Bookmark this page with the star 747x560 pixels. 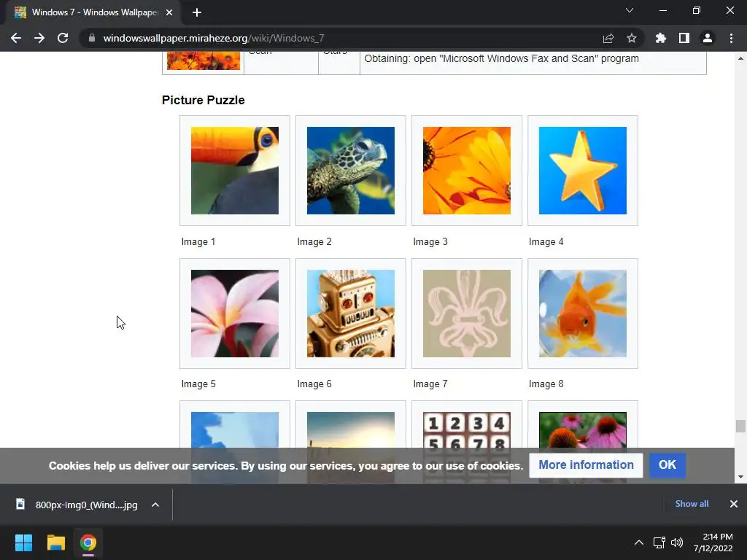pyautogui.click(x=632, y=38)
